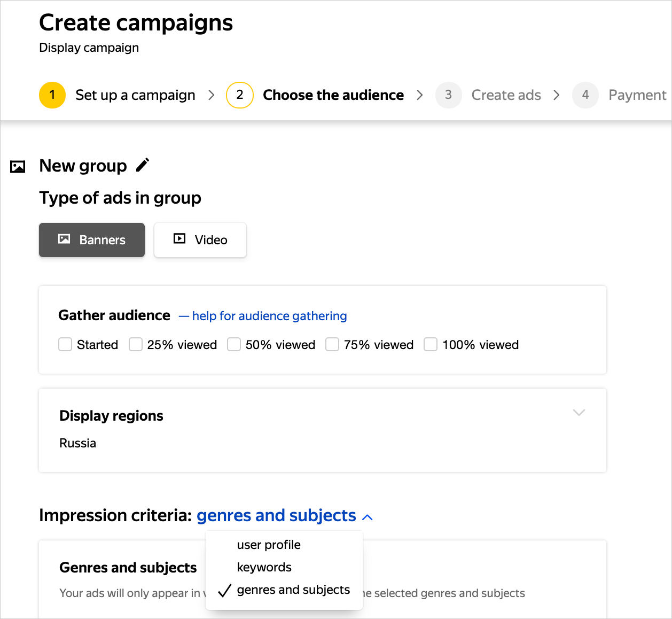
Task: Enable the Started checkbox
Action: (x=65, y=345)
